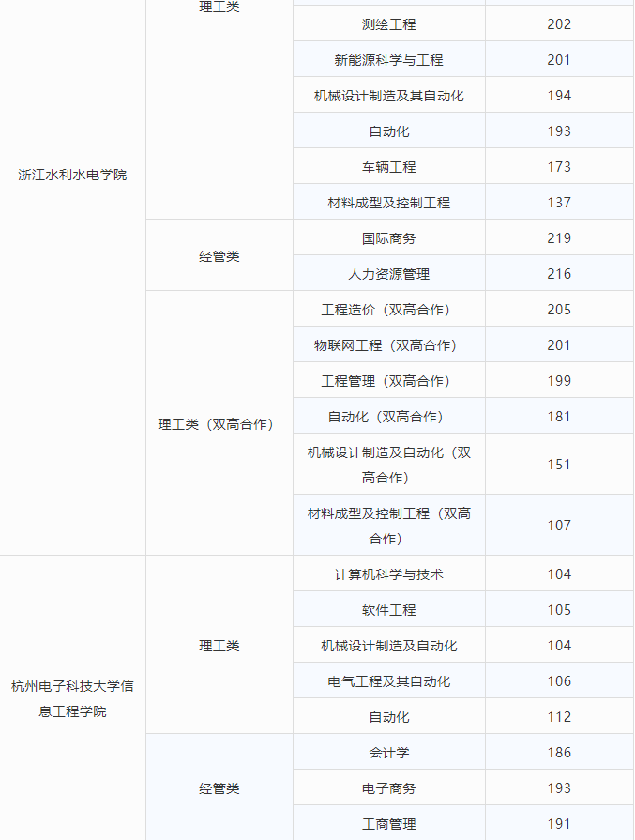Click the 新能源科学与工程 major cell

tap(388, 59)
